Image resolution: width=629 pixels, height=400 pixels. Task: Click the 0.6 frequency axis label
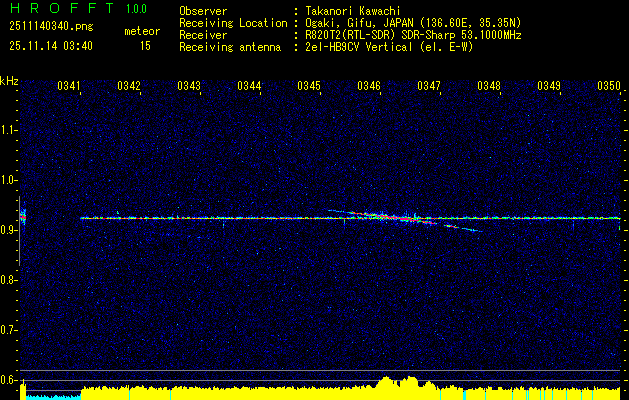pyautogui.click(x=8, y=380)
